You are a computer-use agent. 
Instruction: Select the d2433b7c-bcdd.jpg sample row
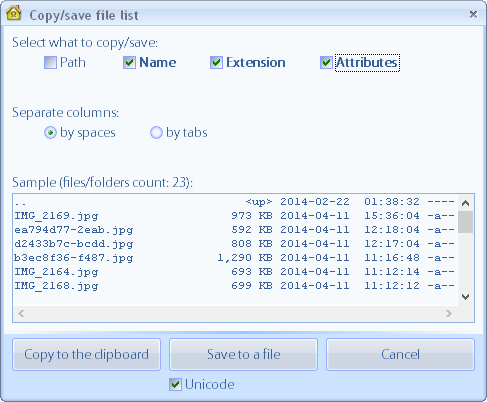pos(235,244)
